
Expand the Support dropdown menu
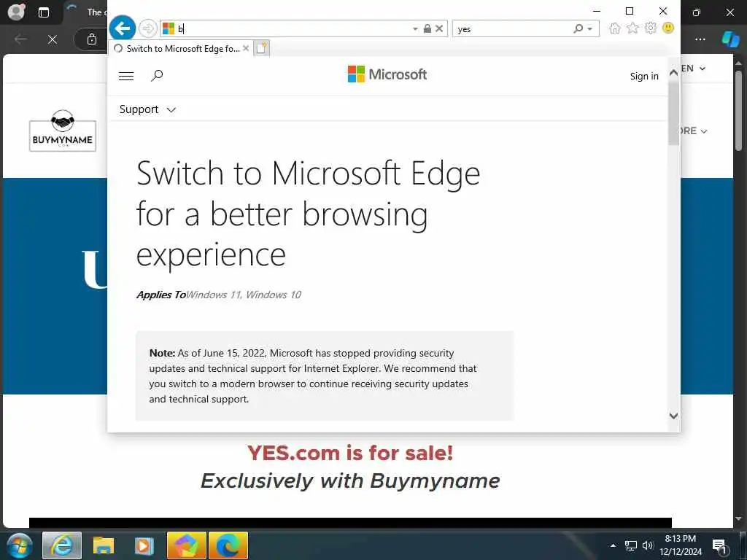coord(147,109)
